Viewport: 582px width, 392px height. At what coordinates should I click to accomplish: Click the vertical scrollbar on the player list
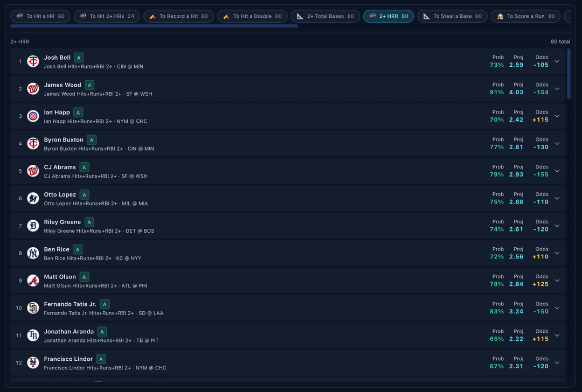click(x=569, y=74)
